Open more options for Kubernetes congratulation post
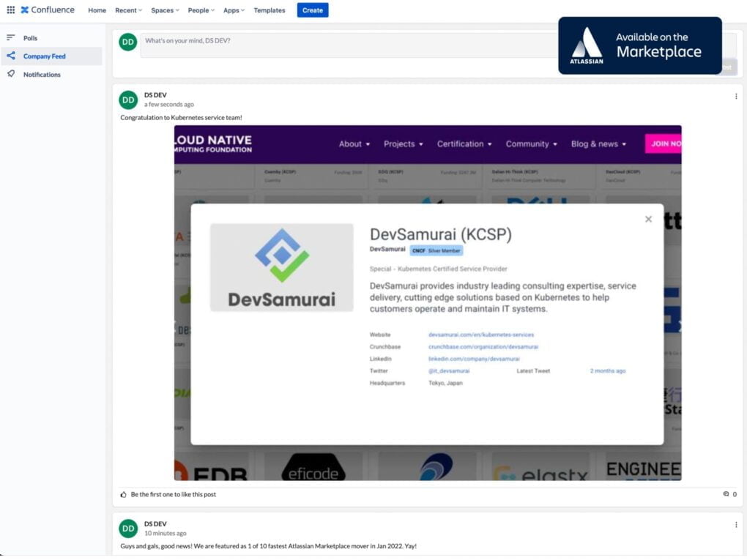The image size is (747, 560). click(x=736, y=96)
